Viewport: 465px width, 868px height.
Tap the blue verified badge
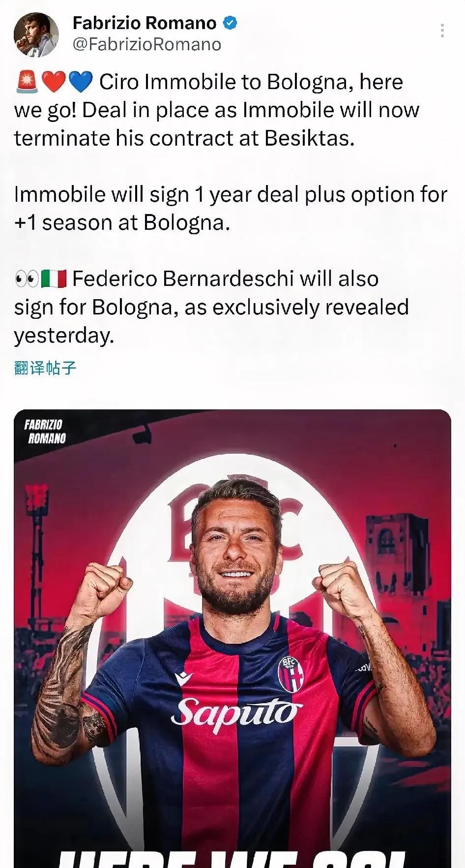230,23
